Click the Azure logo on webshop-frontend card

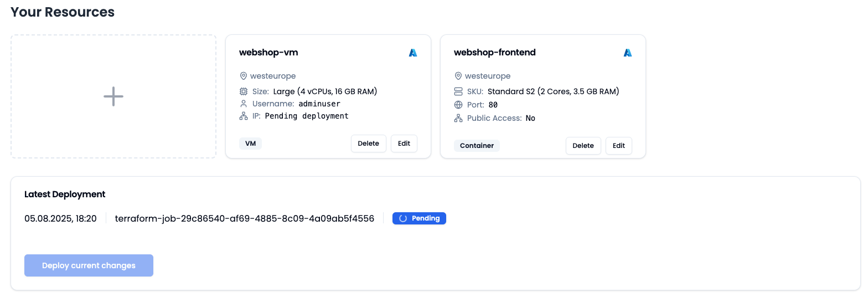[628, 53]
